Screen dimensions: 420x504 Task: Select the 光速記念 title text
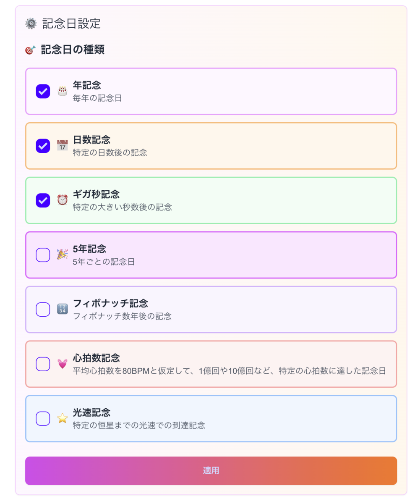click(x=91, y=412)
